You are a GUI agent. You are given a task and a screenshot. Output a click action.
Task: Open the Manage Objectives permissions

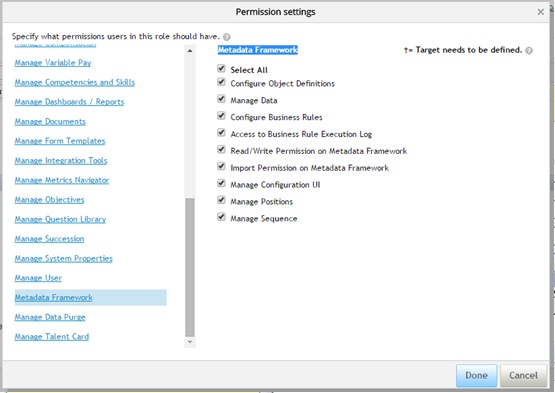(x=49, y=200)
